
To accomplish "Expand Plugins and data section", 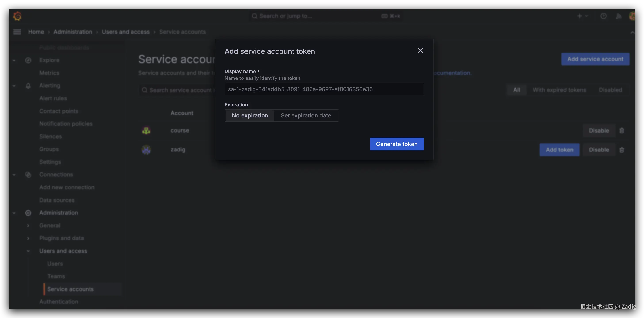I will [x=28, y=238].
